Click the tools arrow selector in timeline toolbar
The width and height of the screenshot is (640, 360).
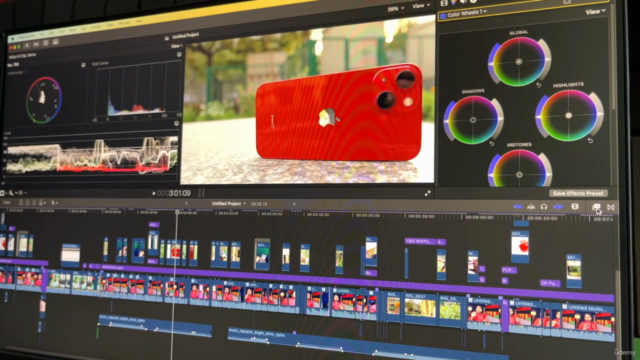pyautogui.click(x=54, y=202)
